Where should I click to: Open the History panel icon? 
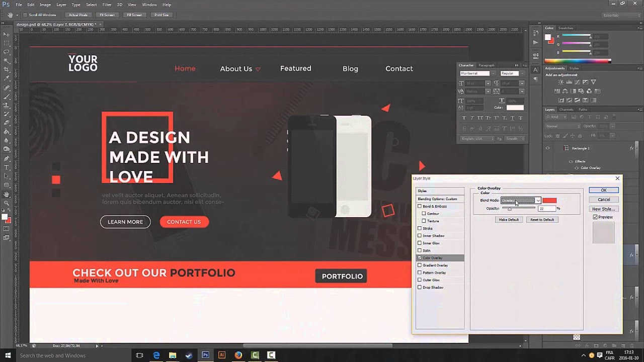535,33
